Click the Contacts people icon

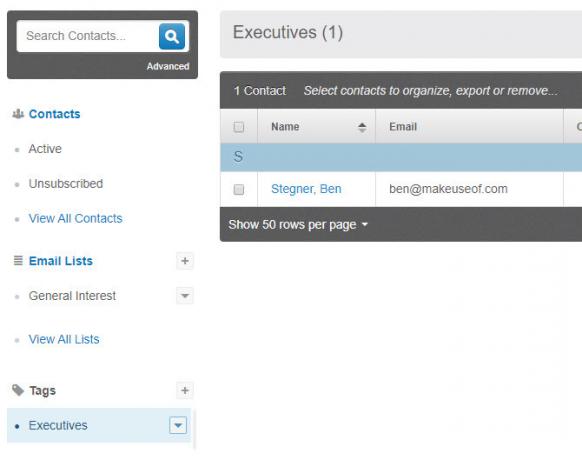tap(18, 114)
